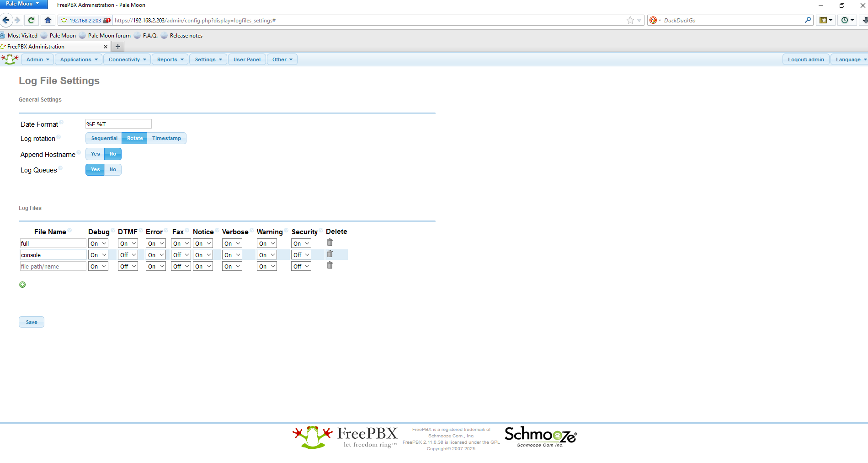This screenshot has width=868, height=463.
Task: Click the Date Format input field
Action: tap(118, 124)
